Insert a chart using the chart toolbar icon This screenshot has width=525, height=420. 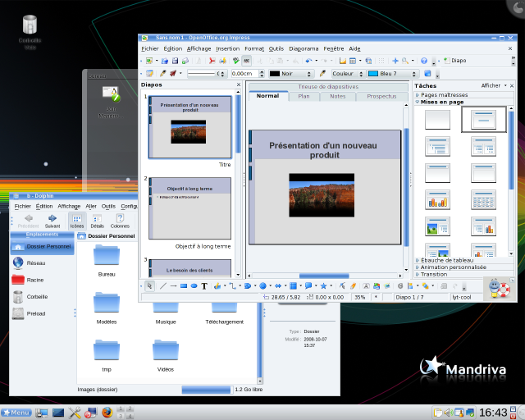tap(343, 61)
